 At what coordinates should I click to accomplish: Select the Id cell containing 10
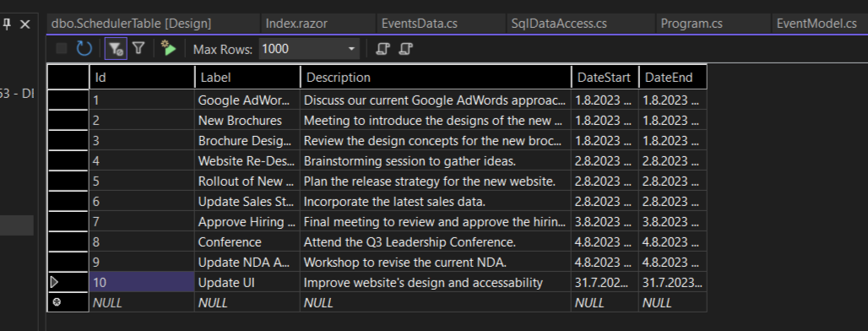click(x=142, y=282)
